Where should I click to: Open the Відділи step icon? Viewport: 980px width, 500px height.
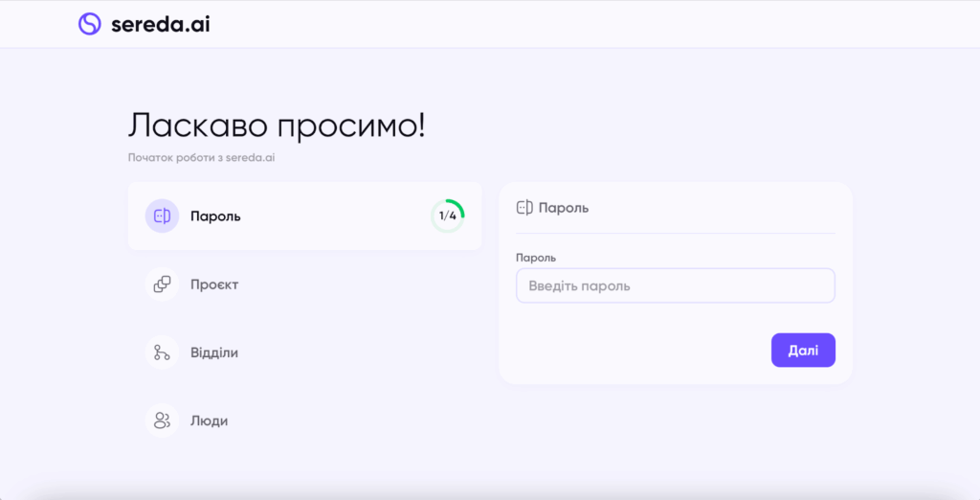pyautogui.click(x=162, y=352)
